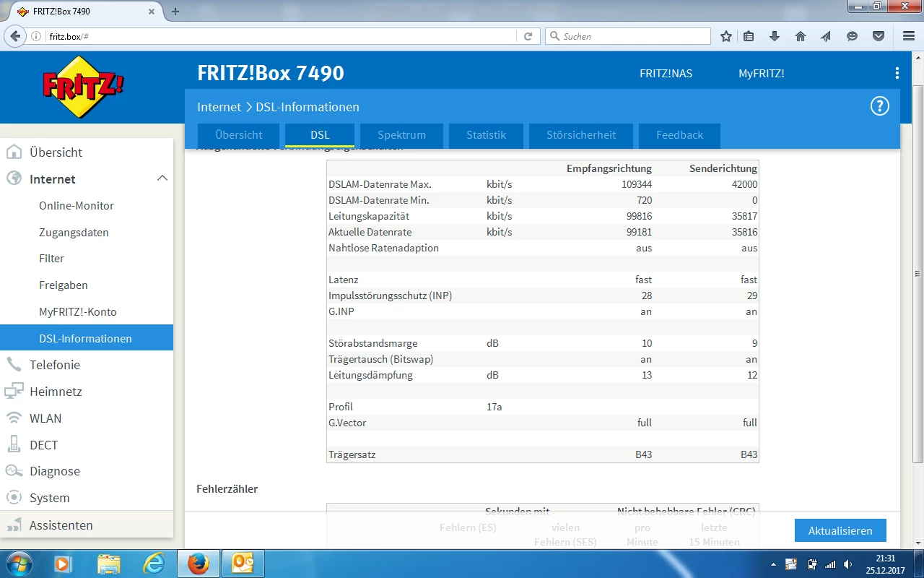Click the browser vertical scrollbar
Screen dimensions: 924x578
click(918, 275)
